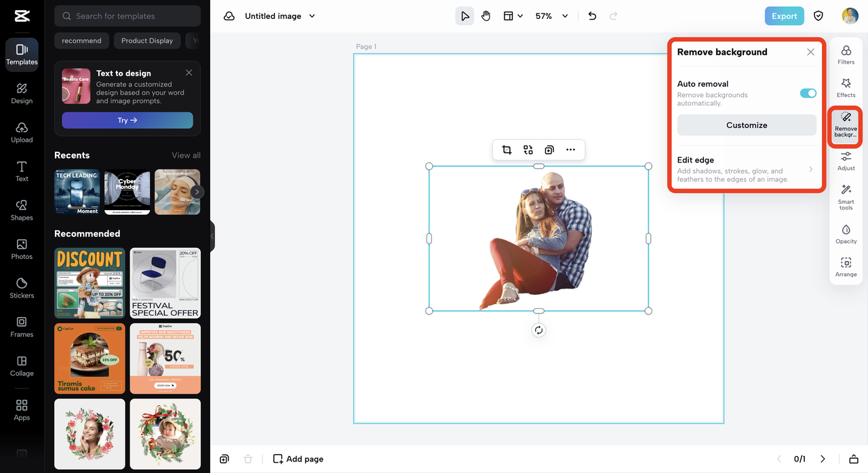Click the Search for templates field

(127, 16)
